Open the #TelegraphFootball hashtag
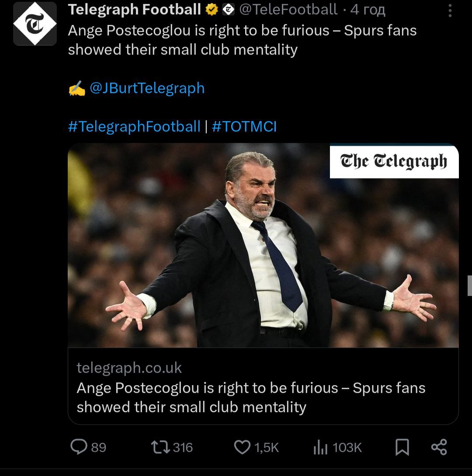Viewport: 472px width, 476px height. coord(134,126)
